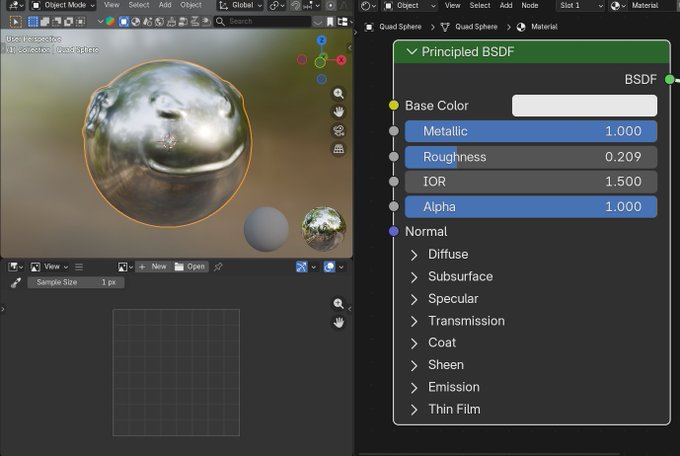Image resolution: width=680 pixels, height=456 pixels.
Task: Open the Slot 1 material slot dropdown
Action: point(580,5)
